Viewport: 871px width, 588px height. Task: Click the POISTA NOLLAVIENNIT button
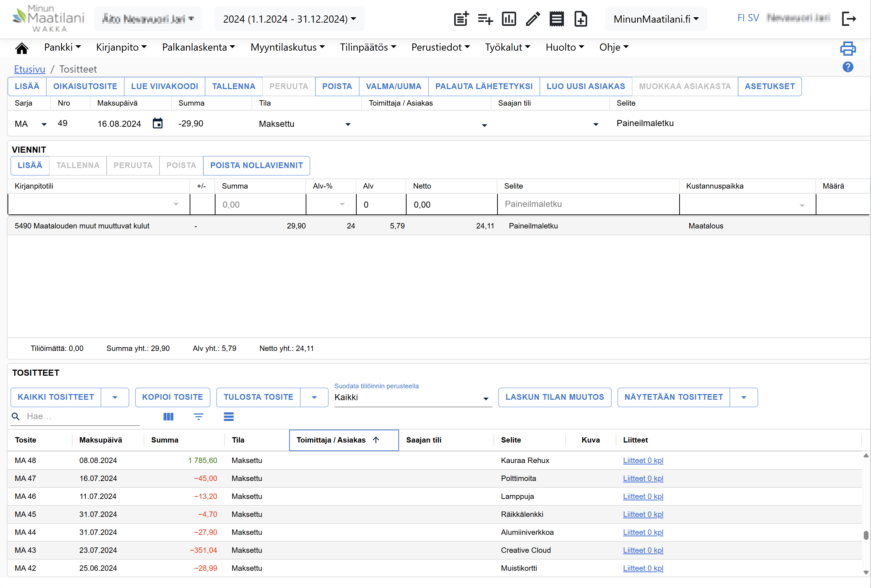click(256, 165)
